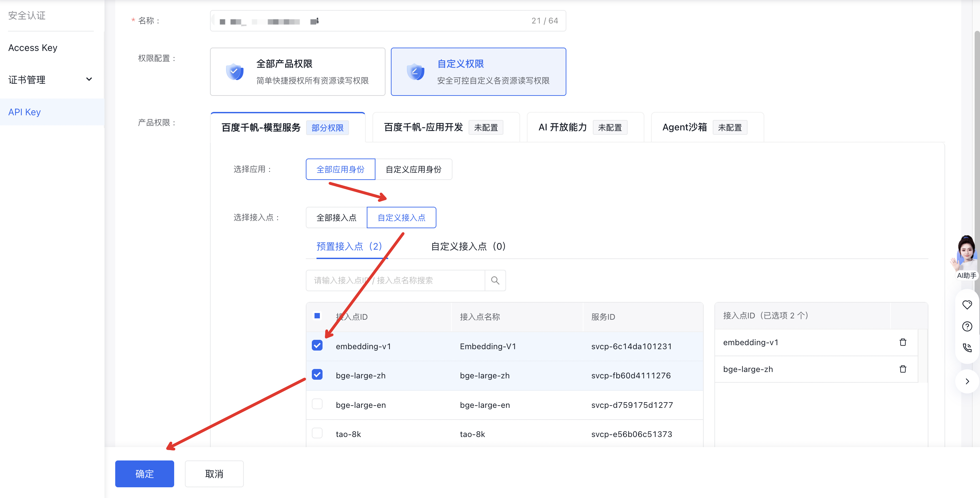The width and height of the screenshot is (980, 498).
Task: Open the help question mark icon
Action: [x=967, y=327]
